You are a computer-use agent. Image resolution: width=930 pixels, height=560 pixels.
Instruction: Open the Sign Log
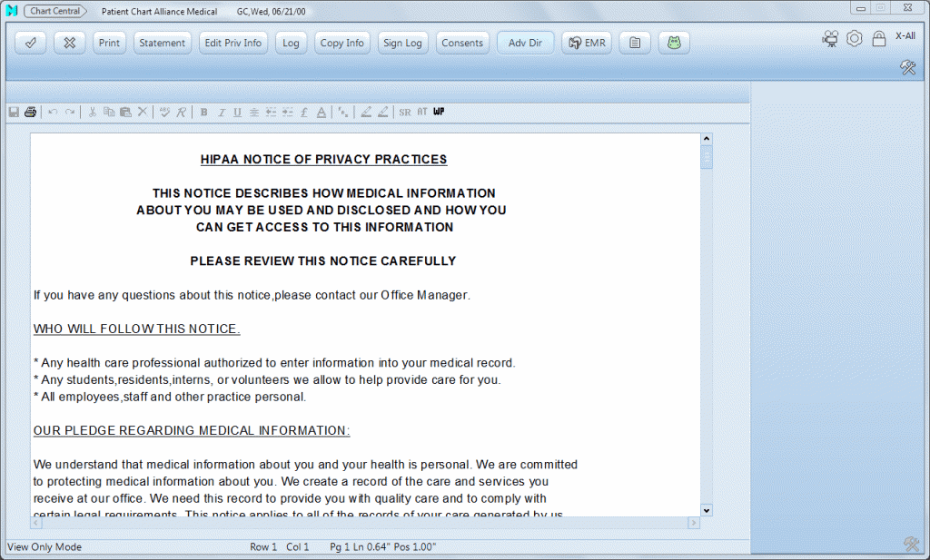pos(402,42)
